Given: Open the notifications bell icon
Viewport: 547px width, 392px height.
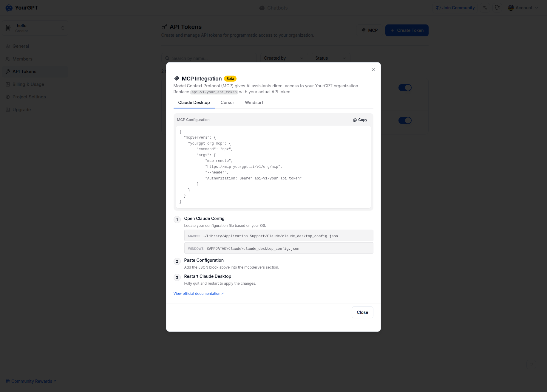Looking at the screenshot, I should (x=497, y=8).
